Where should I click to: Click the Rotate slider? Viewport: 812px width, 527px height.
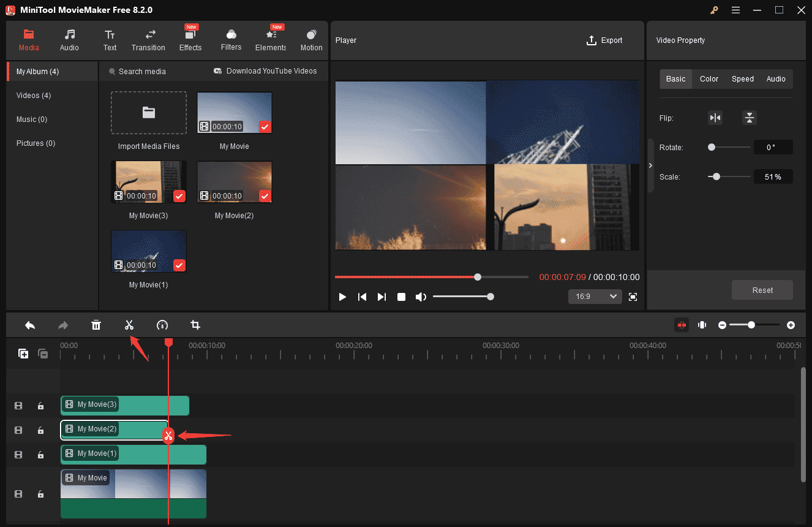click(729, 147)
